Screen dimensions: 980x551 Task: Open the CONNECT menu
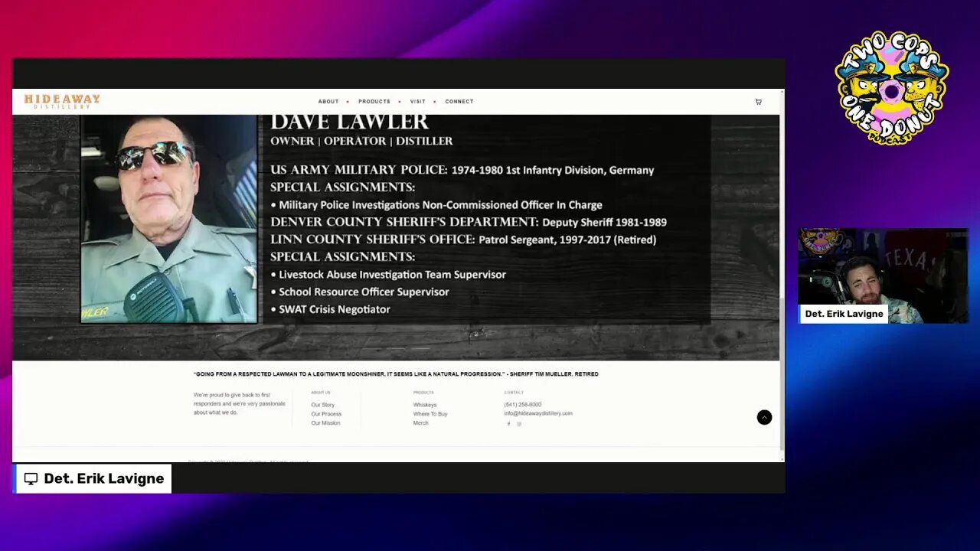[459, 102]
